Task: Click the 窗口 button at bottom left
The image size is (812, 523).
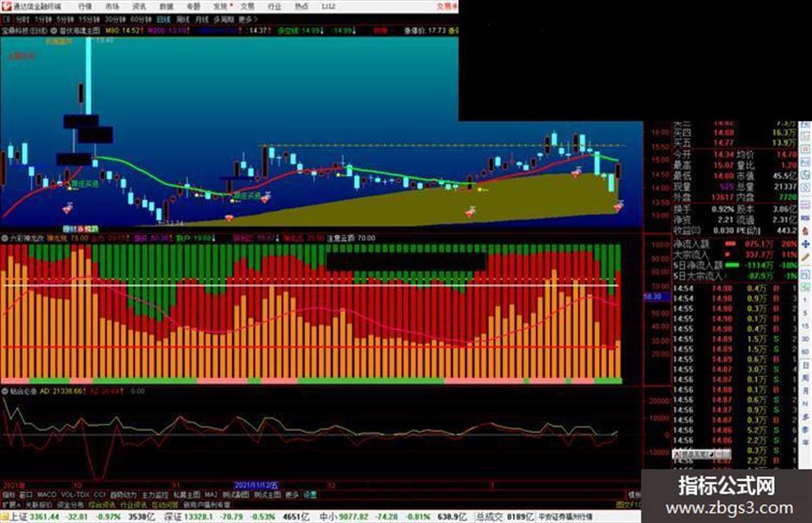Action: (x=26, y=495)
